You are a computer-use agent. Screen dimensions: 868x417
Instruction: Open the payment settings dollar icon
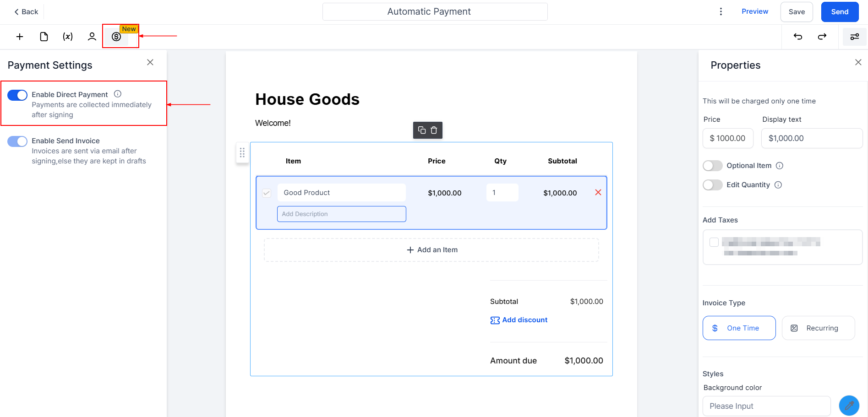[x=116, y=37]
